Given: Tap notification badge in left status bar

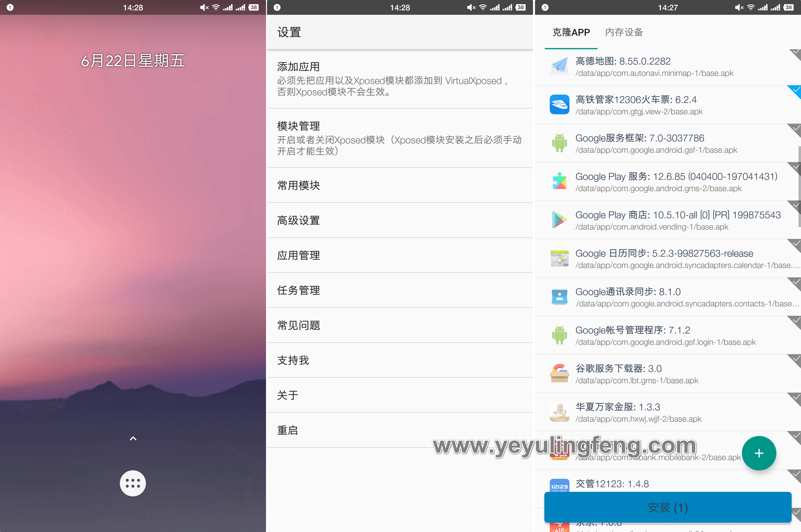Looking at the screenshot, I should [x=10, y=7].
